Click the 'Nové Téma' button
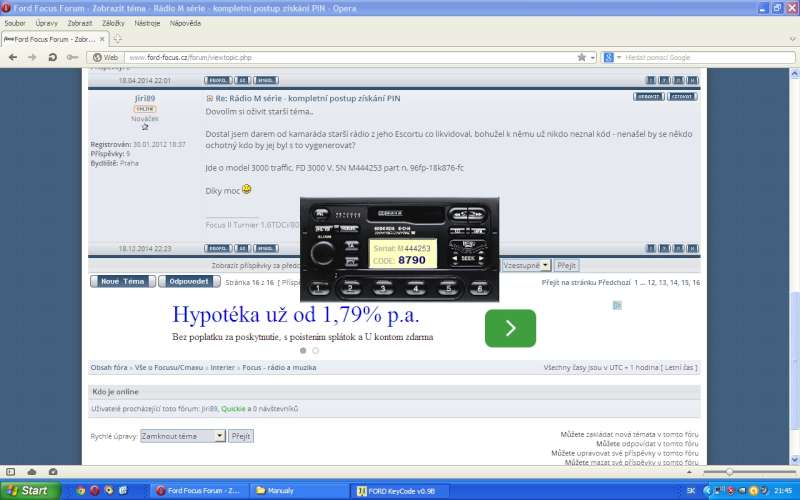Viewport: 800px width, 500px height. [x=122, y=282]
